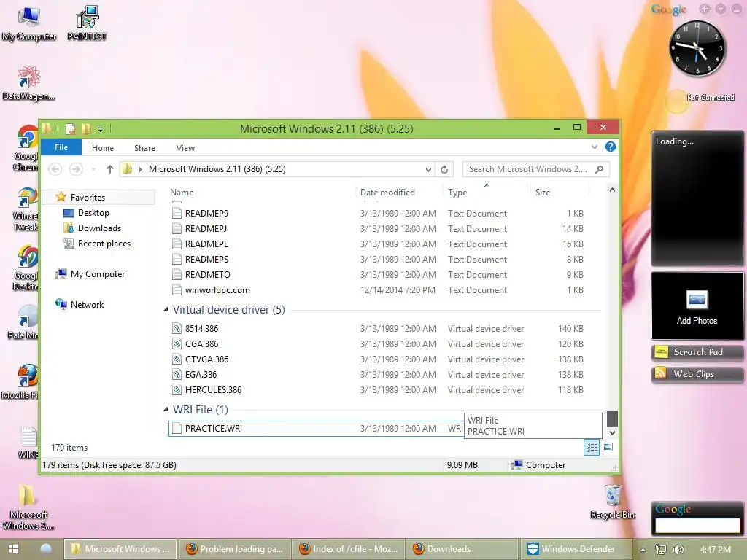The image size is (747, 560).
Task: Open the DataWagon desktop shortcut
Action: click(28, 83)
